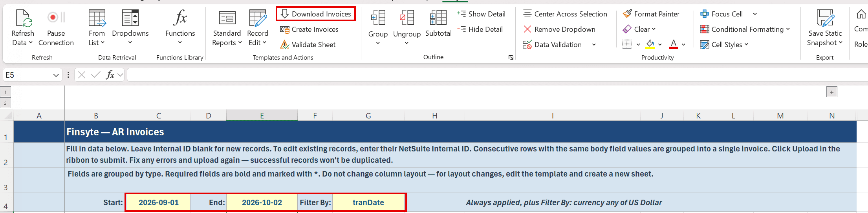Expand the Data Validation dropdown arrow
The image size is (868, 213).
[594, 45]
